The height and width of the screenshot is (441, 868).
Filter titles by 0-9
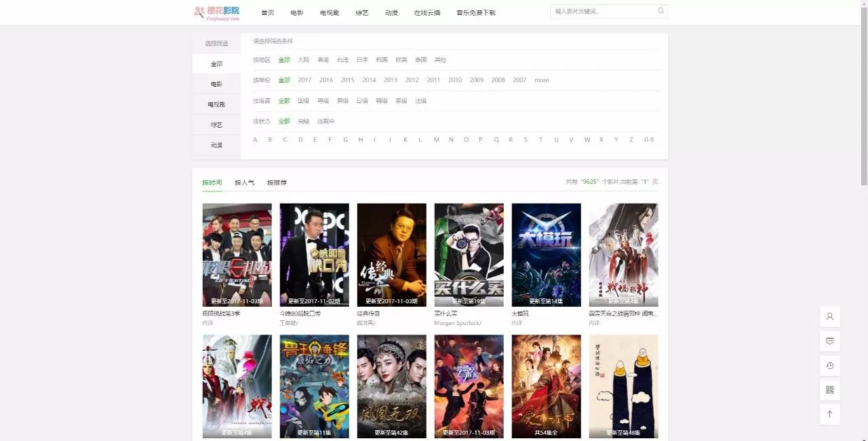pos(649,140)
